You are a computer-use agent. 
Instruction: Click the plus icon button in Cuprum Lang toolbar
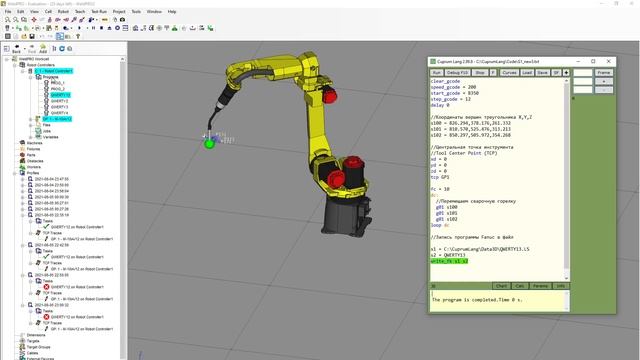coord(566,73)
